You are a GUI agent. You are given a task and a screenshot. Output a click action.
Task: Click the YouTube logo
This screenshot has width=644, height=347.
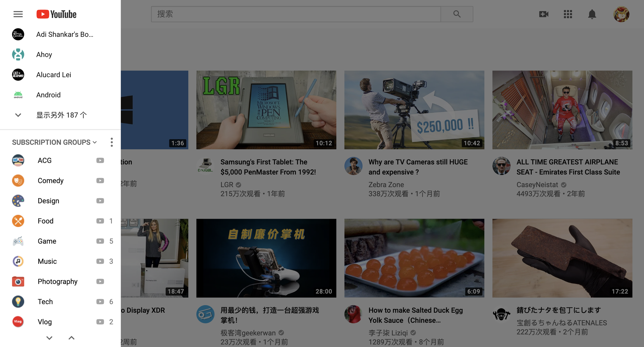coord(56,14)
